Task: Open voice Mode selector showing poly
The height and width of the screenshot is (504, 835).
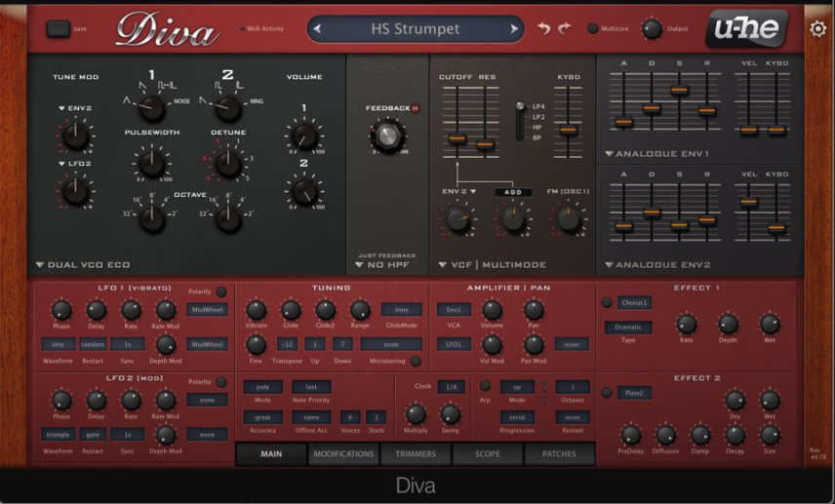Action: coord(262,387)
